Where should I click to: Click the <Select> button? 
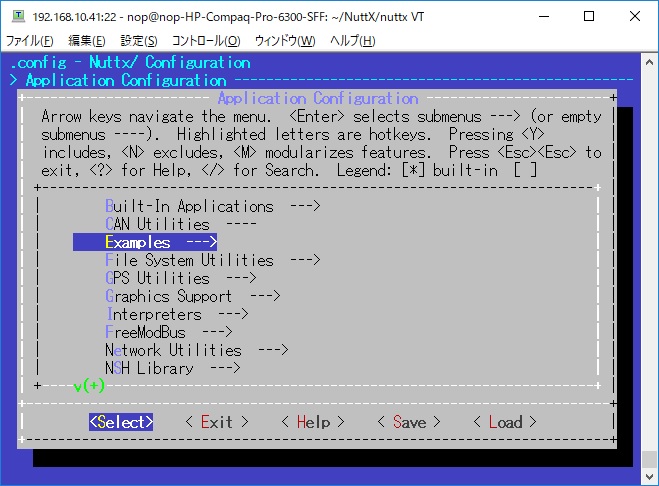click(121, 422)
